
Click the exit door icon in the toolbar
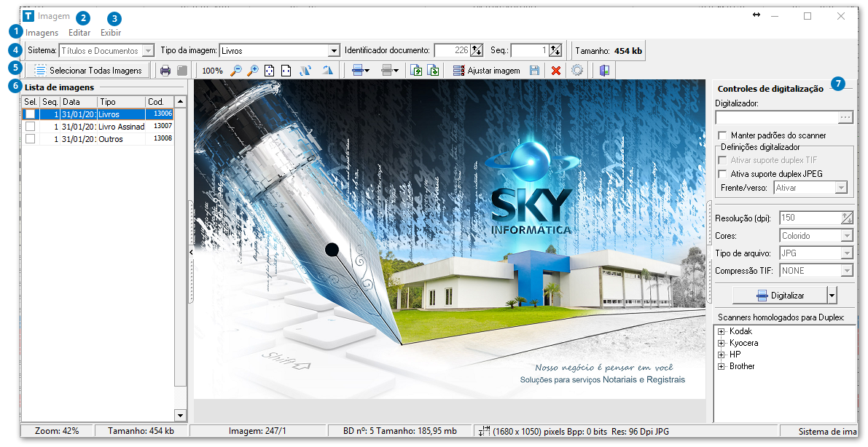pos(604,71)
